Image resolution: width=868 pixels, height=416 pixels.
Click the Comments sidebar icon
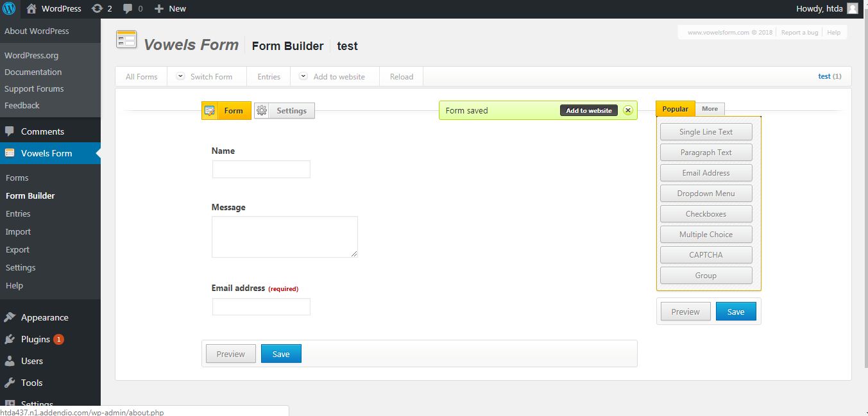(10, 131)
